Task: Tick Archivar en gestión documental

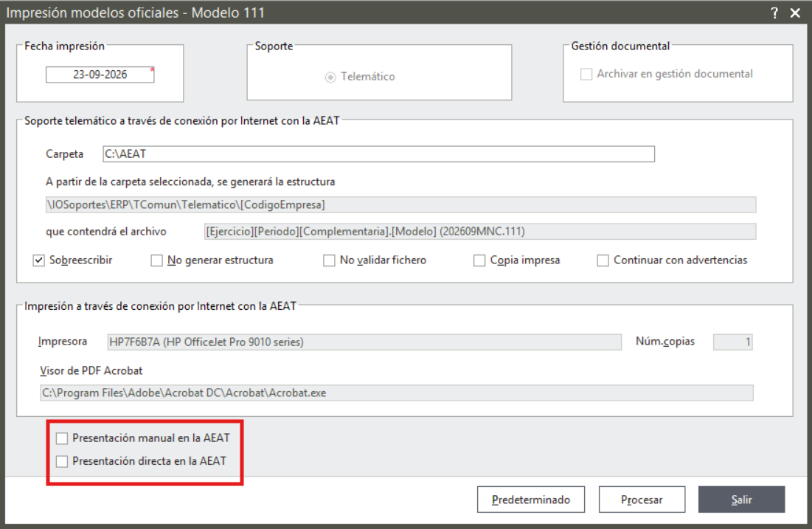Action: tap(586, 74)
